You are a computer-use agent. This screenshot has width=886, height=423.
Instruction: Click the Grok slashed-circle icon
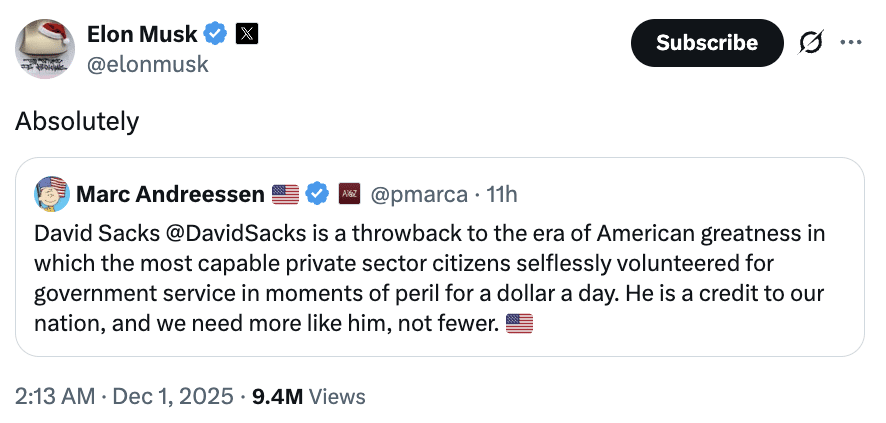[x=811, y=43]
